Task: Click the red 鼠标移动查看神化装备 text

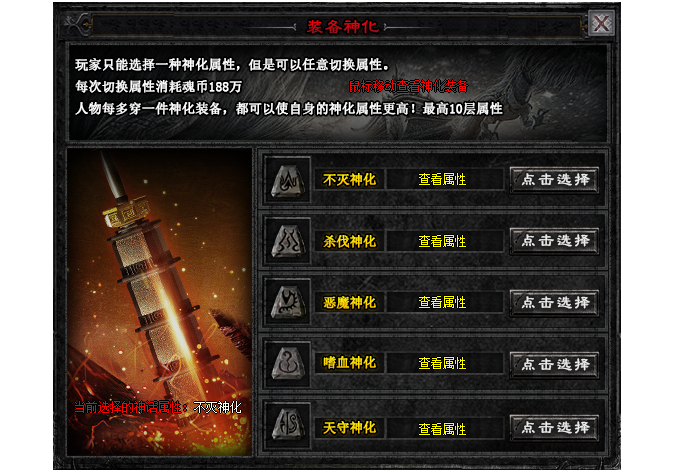Action: click(408, 86)
